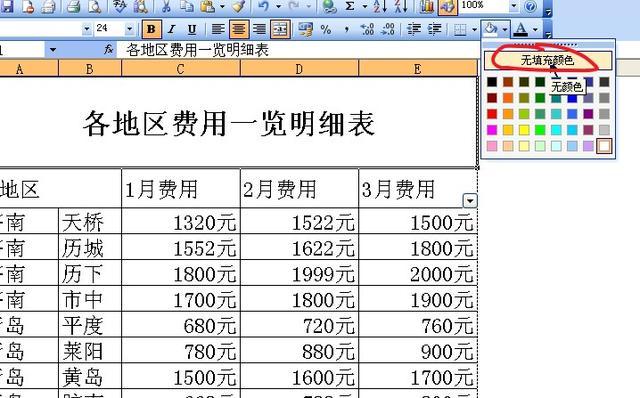Screen dimensions: 640x398
Task: Select the 2月费用 header cell
Action: click(x=299, y=189)
